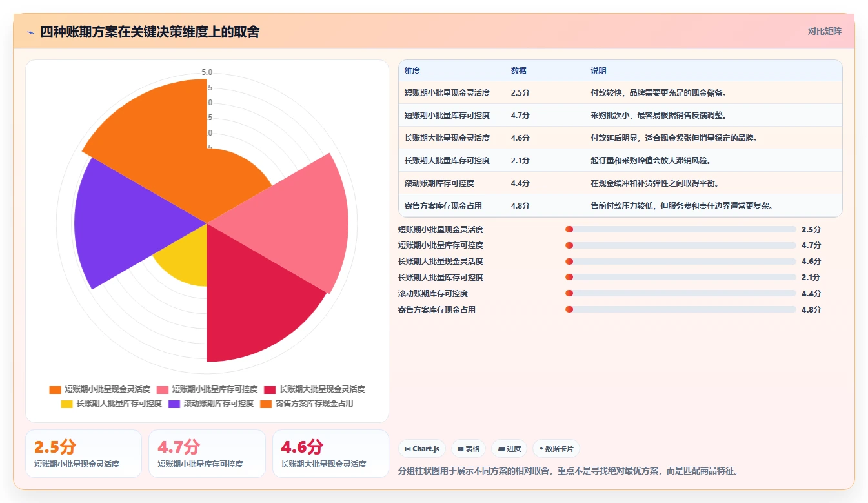This screenshot has height=503, width=868.
Task: Click the progress bar for 滚动账期库存可控度
Action: click(x=681, y=294)
